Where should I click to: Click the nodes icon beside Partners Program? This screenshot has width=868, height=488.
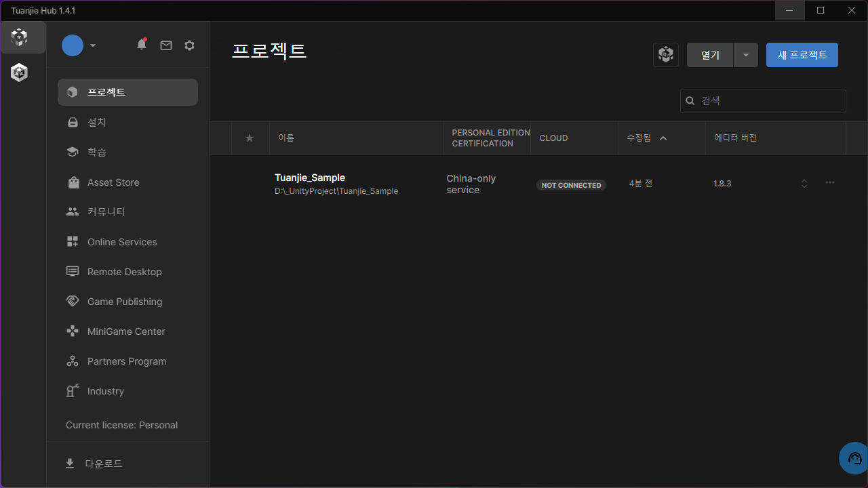73,361
